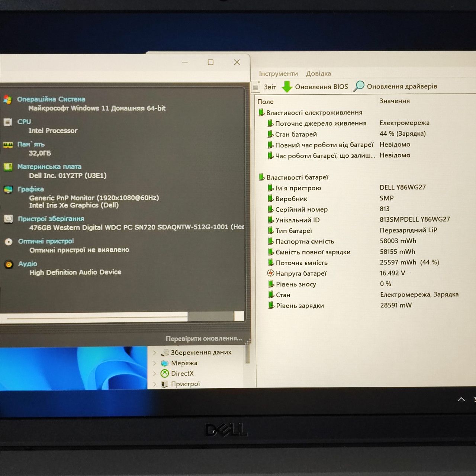This screenshot has height=476, width=476.
Task: Click the Материнська плата icon
Action: pos(8,167)
